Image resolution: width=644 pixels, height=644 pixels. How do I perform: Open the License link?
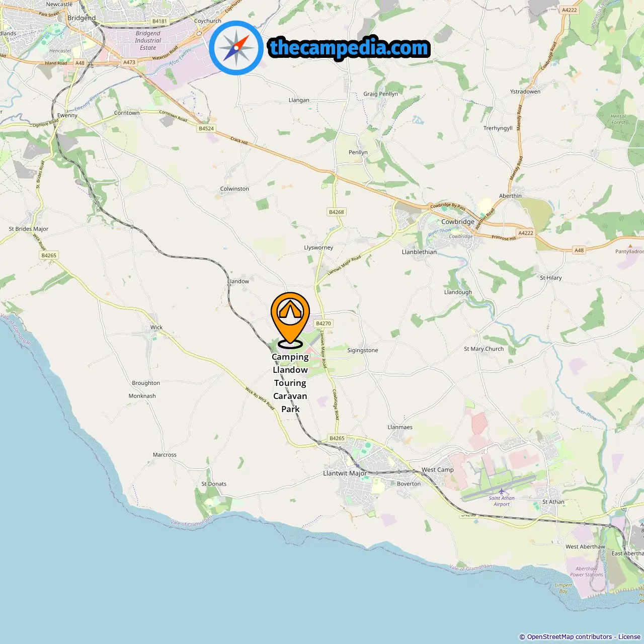pyautogui.click(x=629, y=637)
